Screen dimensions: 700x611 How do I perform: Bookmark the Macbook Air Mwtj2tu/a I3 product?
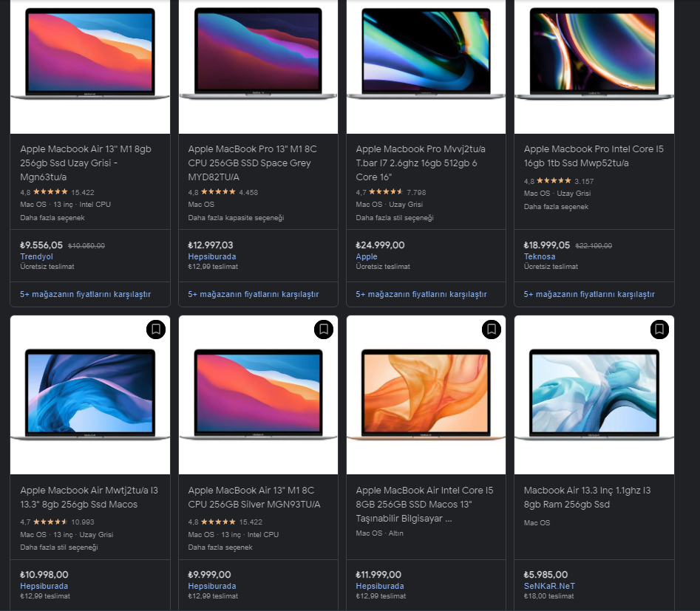pyautogui.click(x=156, y=330)
